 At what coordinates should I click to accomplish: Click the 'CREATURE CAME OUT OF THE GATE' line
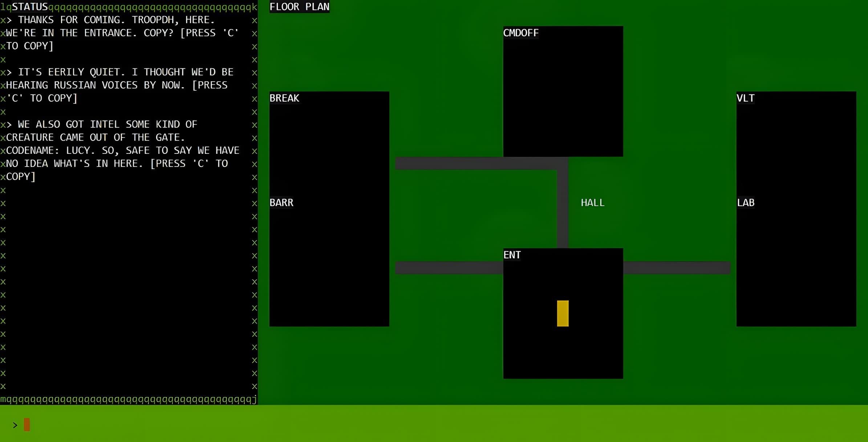point(96,138)
